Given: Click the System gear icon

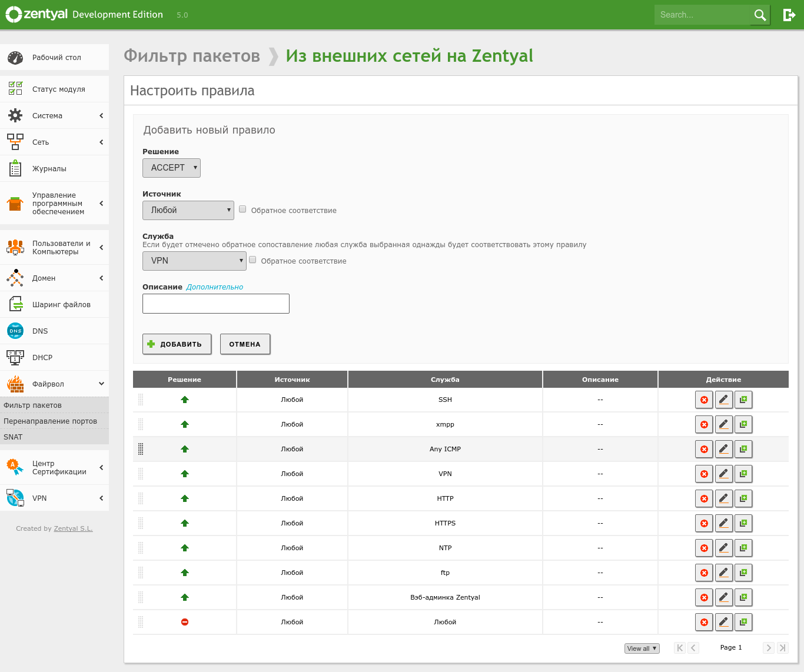Looking at the screenshot, I should (15, 115).
